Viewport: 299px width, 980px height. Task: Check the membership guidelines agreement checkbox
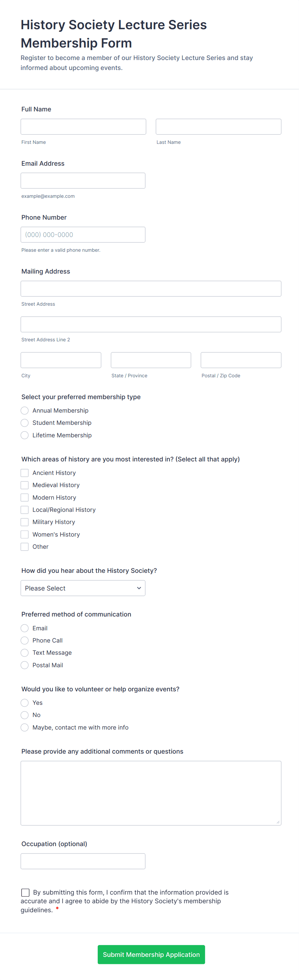(25, 893)
